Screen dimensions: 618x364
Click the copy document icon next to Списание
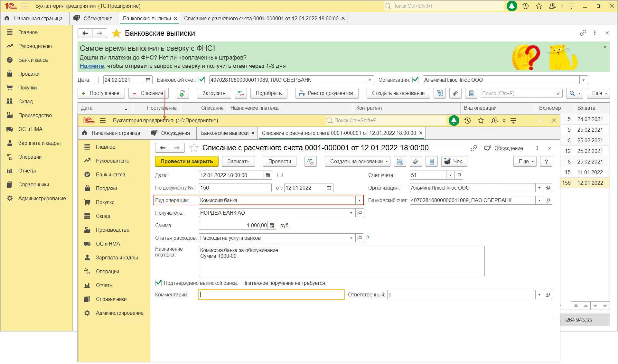click(182, 93)
